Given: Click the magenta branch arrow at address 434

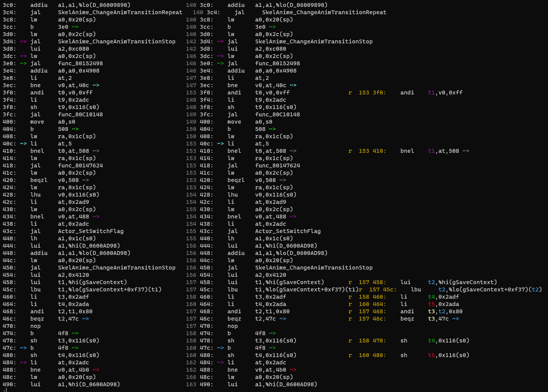Looking at the screenshot, I should pyautogui.click(x=95, y=217).
